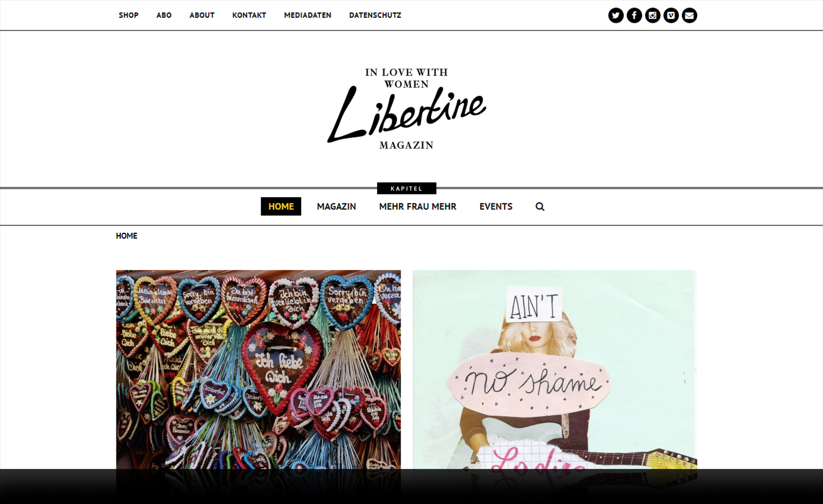Screen dimensions: 823x504
Task: Go to the EVENTS section
Action: 496,206
